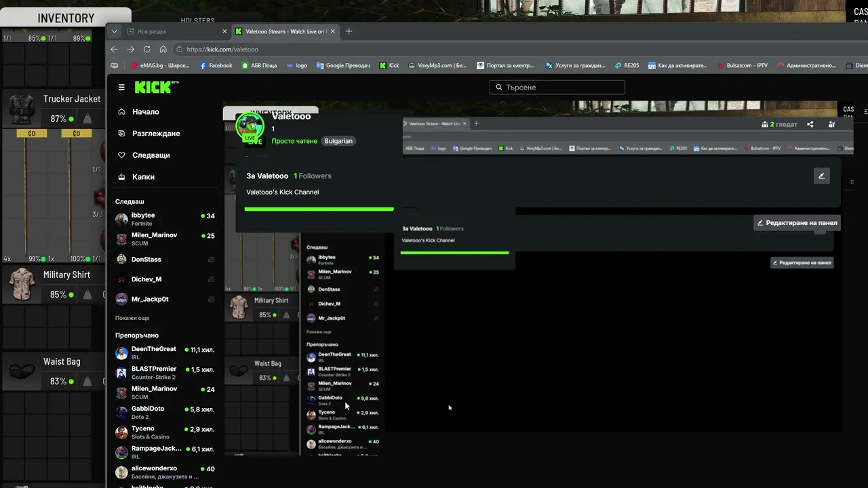Open DonStass channel from the following list
The width and height of the screenshot is (868, 488).
pos(165,260)
